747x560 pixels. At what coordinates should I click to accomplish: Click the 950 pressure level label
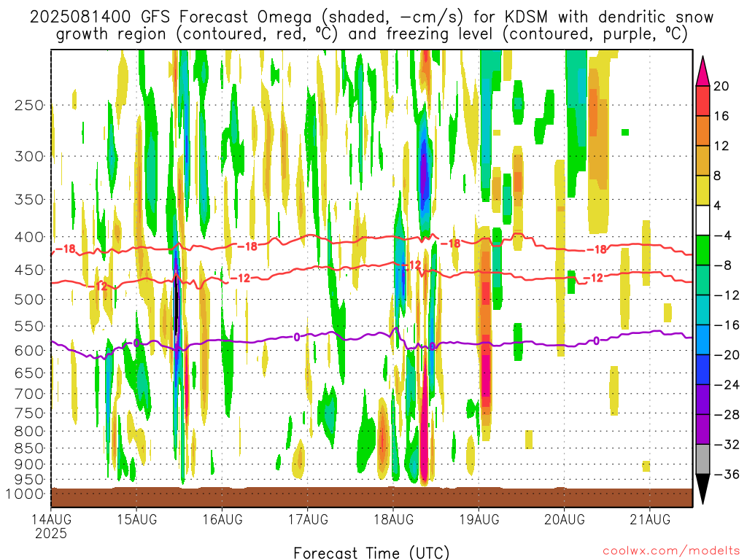(x=29, y=480)
